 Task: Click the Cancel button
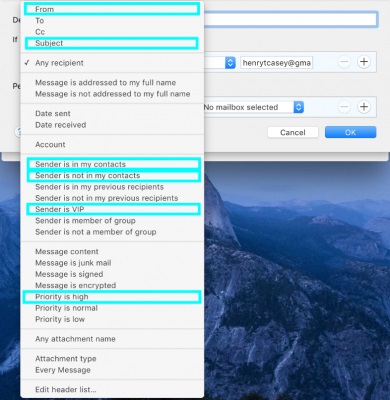click(x=293, y=132)
